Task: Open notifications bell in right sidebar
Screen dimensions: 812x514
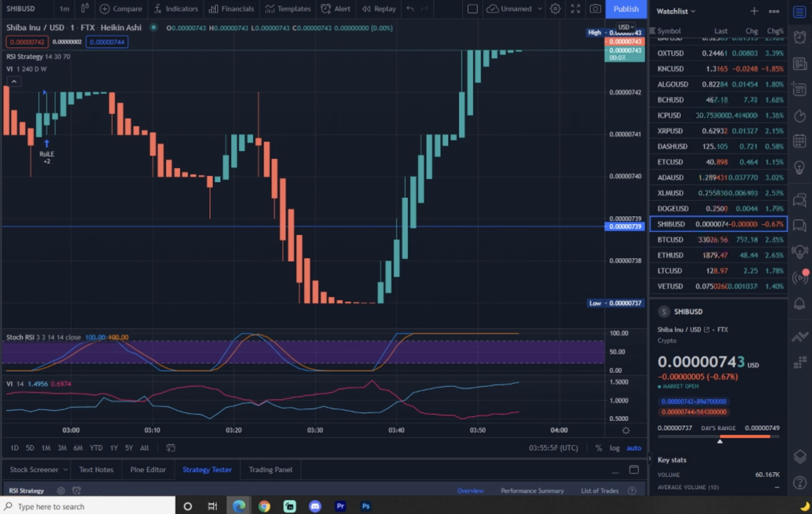Action: pos(800,304)
